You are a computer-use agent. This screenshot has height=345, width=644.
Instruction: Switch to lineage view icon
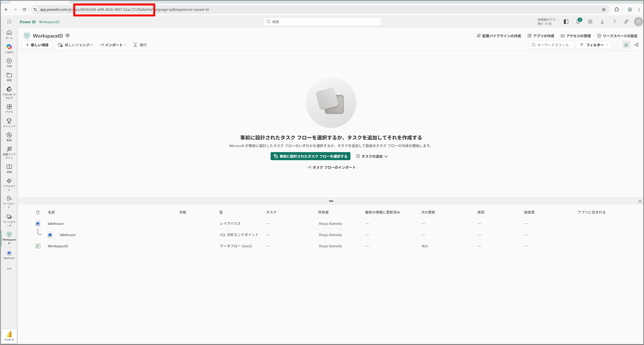[636, 45]
